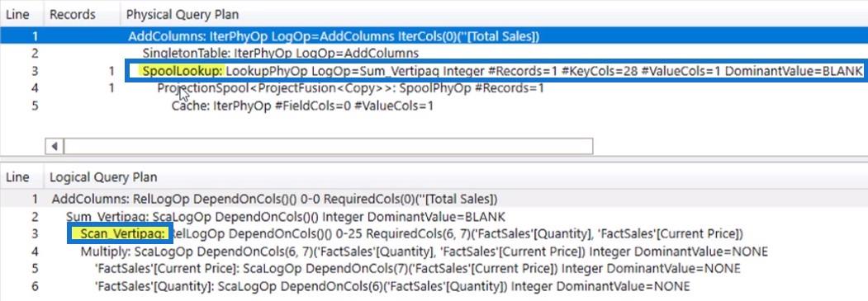The image size is (868, 301).
Task: Select the Cache IterPhyOp row
Action: pos(302,106)
